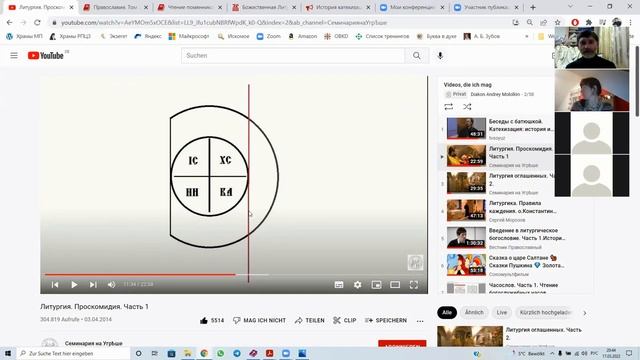Reload the page with the refresh icon
The image size is (640, 360).
[37, 22]
